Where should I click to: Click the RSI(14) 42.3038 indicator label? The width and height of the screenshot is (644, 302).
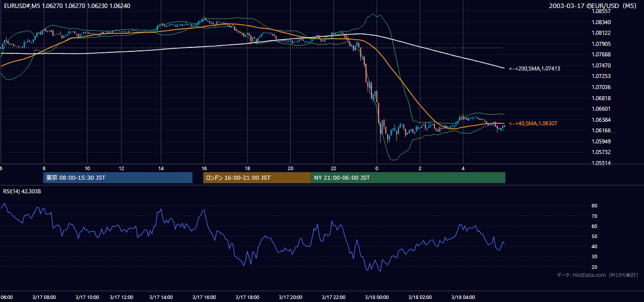click(x=22, y=191)
